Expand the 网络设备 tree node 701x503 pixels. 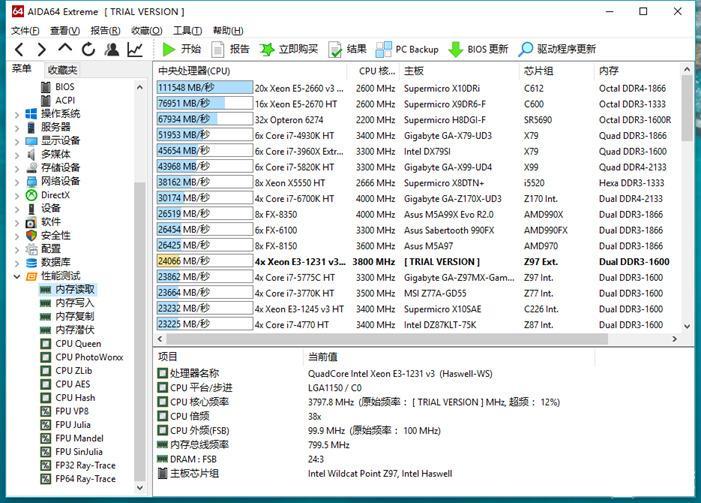coord(17,182)
